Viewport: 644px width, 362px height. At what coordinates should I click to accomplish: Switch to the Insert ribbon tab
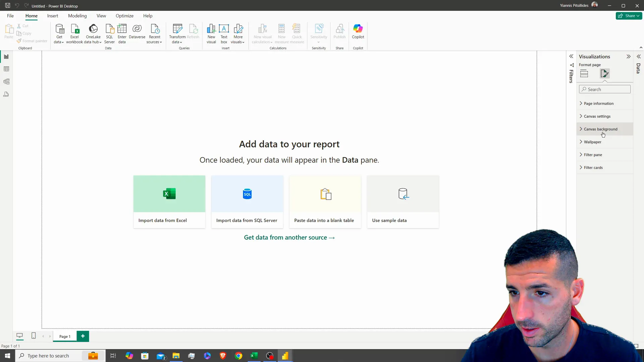point(53,16)
